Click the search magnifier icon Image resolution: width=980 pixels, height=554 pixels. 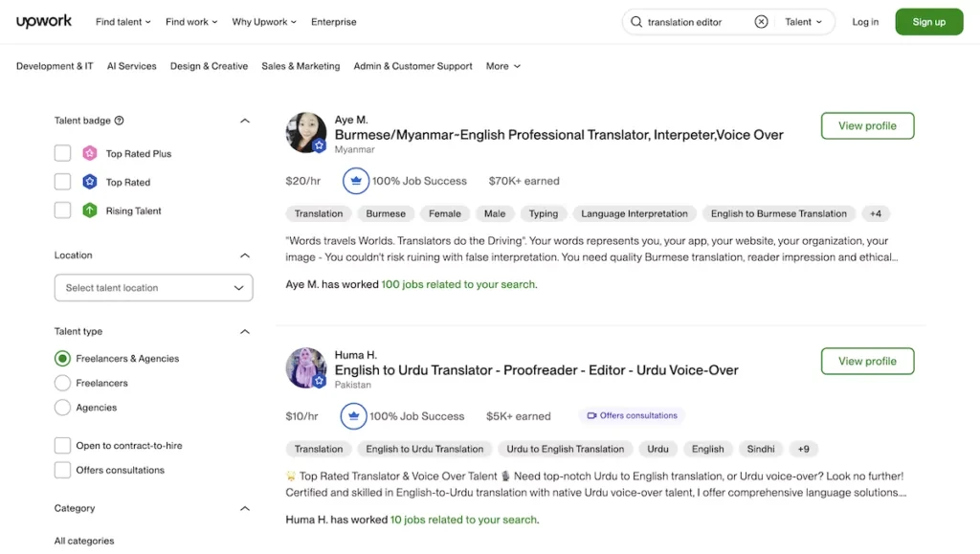click(636, 22)
